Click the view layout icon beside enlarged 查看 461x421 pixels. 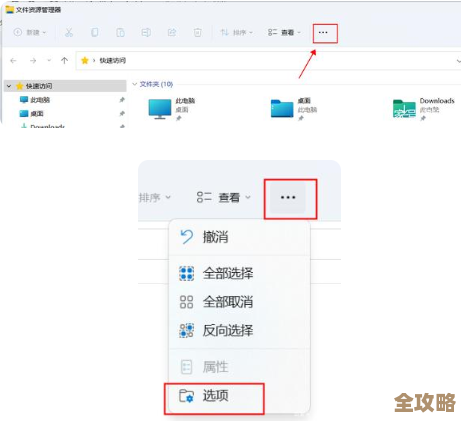coord(204,197)
